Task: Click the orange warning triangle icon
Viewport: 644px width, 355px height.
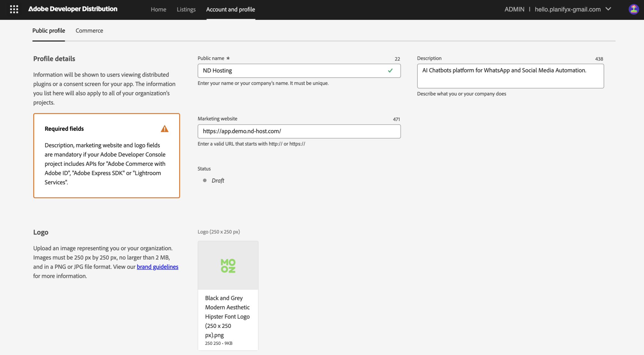Action: coord(164,129)
